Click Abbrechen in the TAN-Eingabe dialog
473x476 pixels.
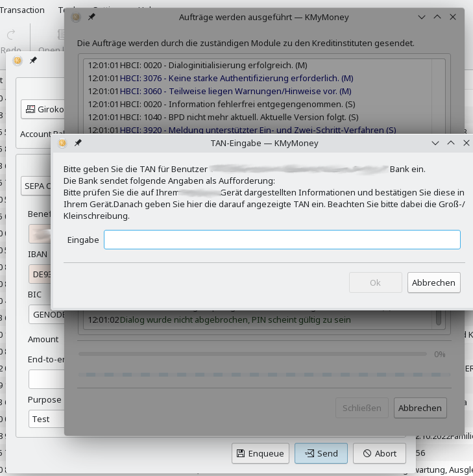tap(433, 282)
